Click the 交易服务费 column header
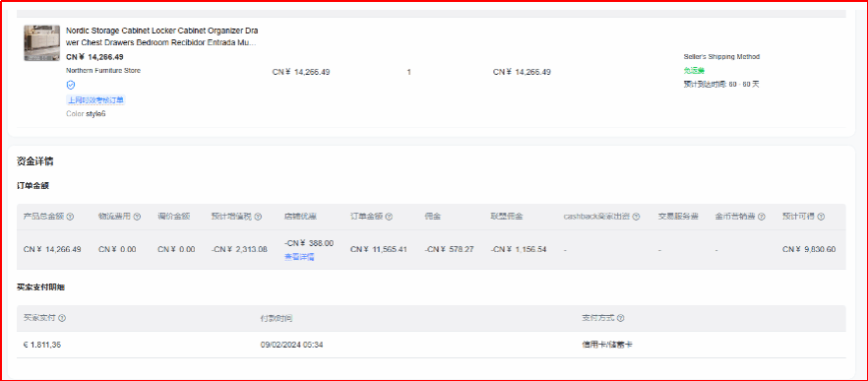Image resolution: width=868 pixels, height=381 pixels. tap(678, 217)
